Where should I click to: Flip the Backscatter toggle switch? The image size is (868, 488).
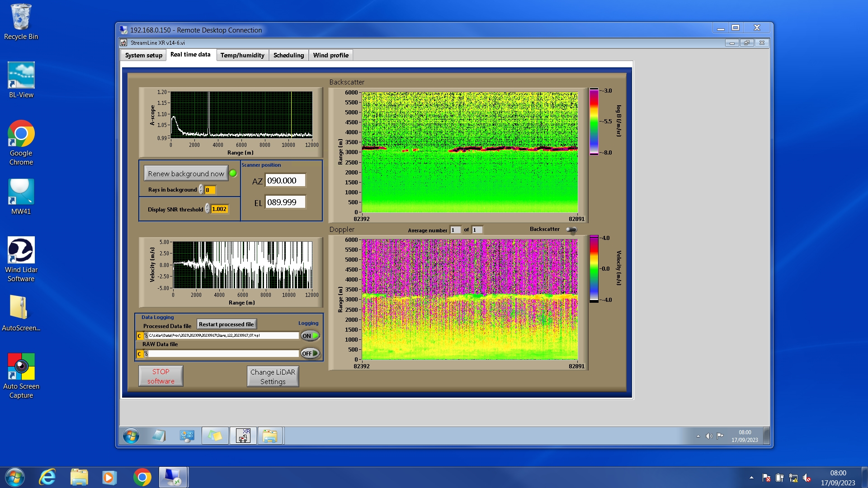point(571,230)
